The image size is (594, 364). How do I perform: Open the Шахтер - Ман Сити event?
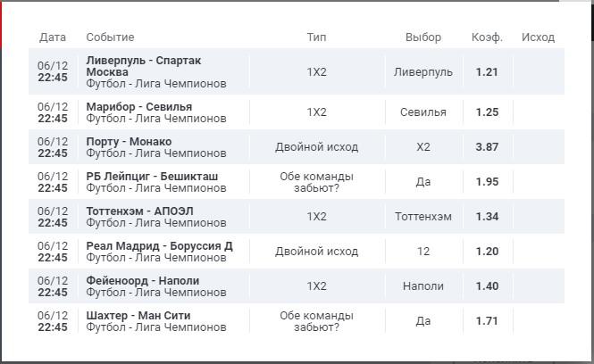[138, 315]
